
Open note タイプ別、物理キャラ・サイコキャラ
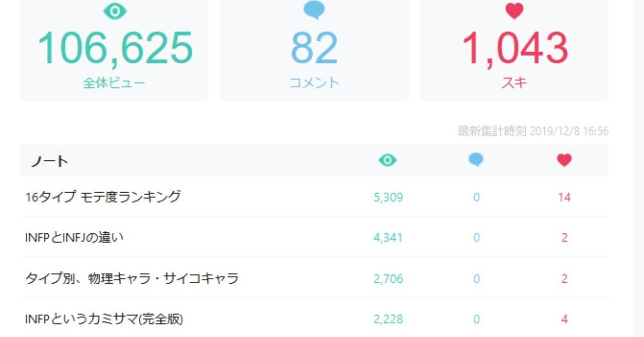click(132, 278)
